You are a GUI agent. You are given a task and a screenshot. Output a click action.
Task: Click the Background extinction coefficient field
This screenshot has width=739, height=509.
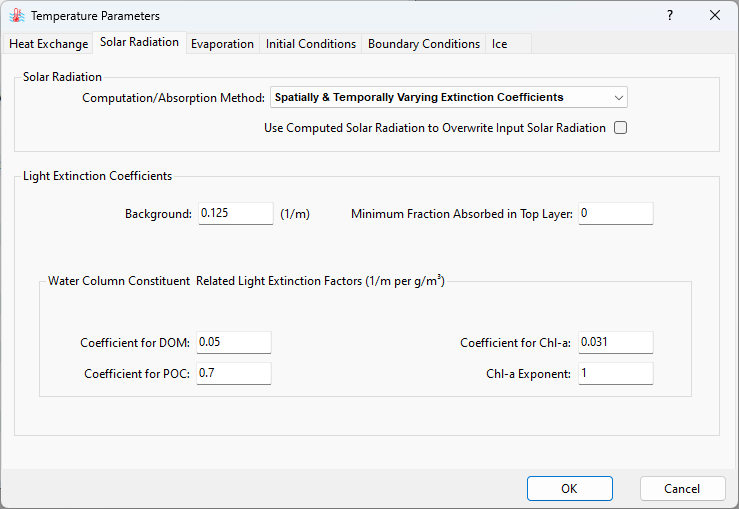[x=235, y=214]
